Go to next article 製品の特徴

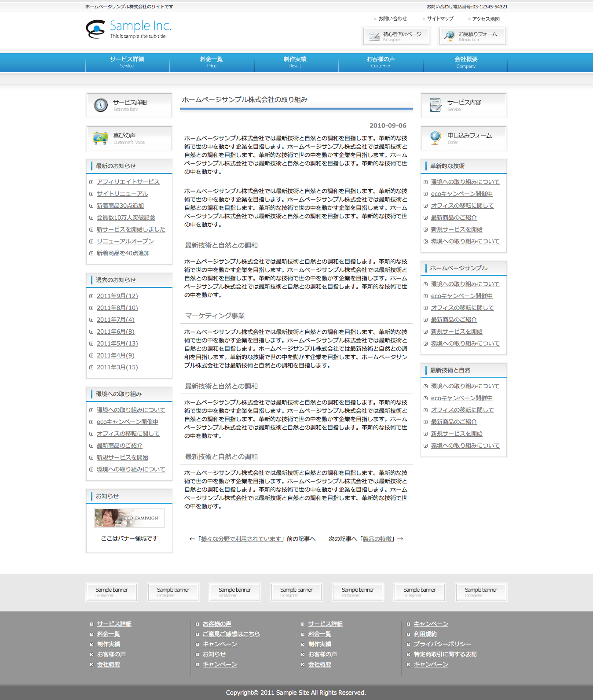(x=377, y=539)
